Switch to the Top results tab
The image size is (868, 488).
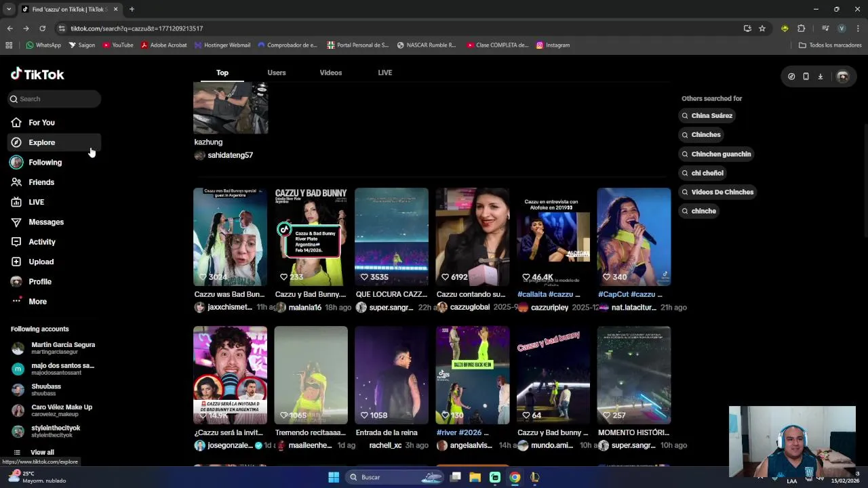click(x=222, y=73)
